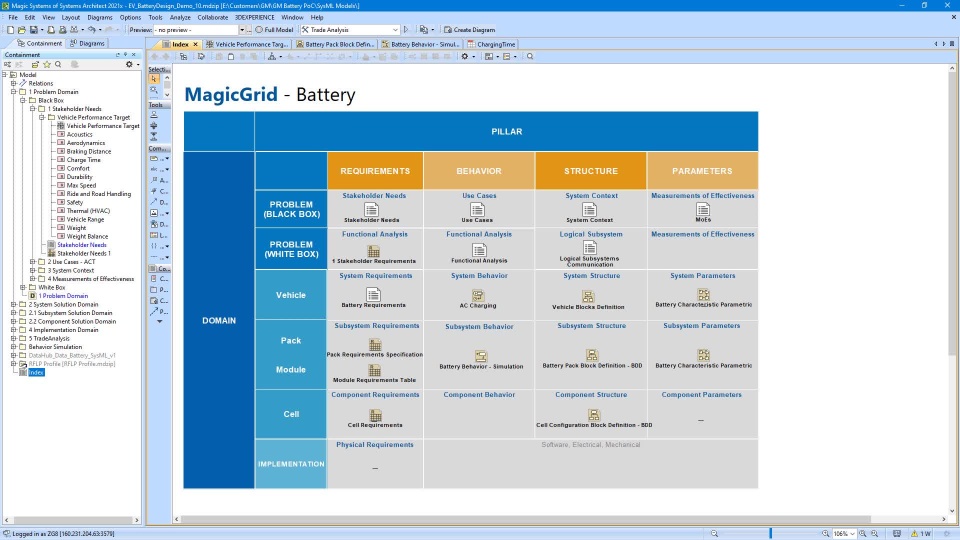Screen dimensions: 960x540
Task: Click the 1 W warning indicator in status bar
Action: point(921,534)
